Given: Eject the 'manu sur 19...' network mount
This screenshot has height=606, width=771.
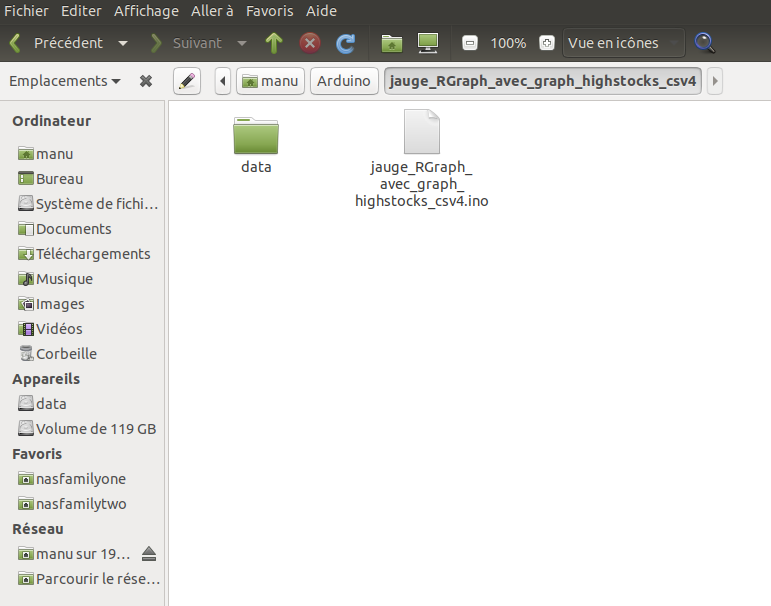Looking at the screenshot, I should 149,554.
